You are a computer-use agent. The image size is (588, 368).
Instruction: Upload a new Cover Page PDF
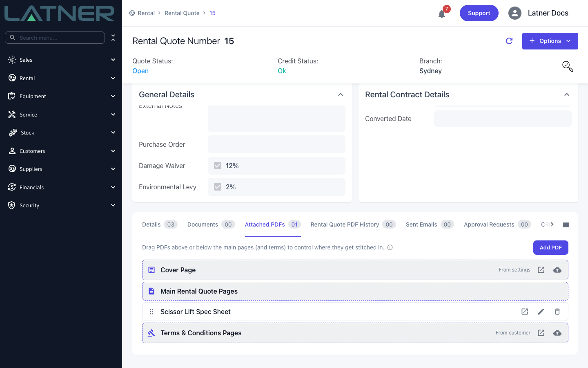(x=557, y=270)
